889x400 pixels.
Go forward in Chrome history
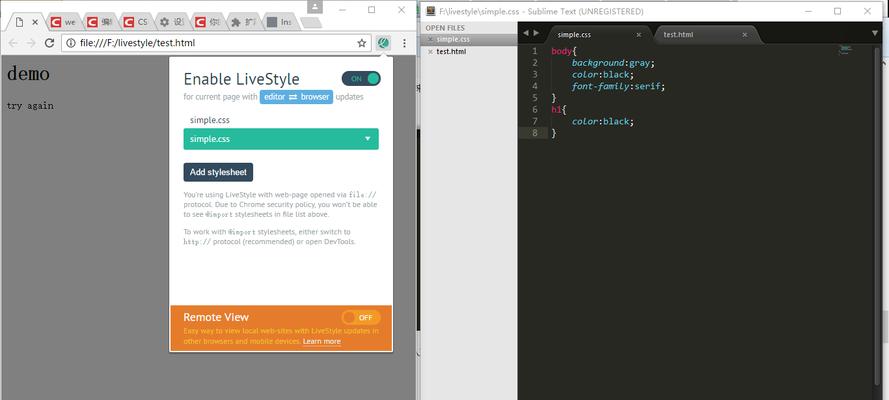(x=31, y=43)
